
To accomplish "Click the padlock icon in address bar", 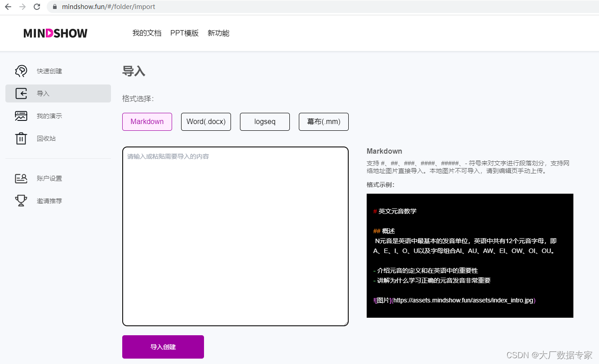I will (55, 7).
